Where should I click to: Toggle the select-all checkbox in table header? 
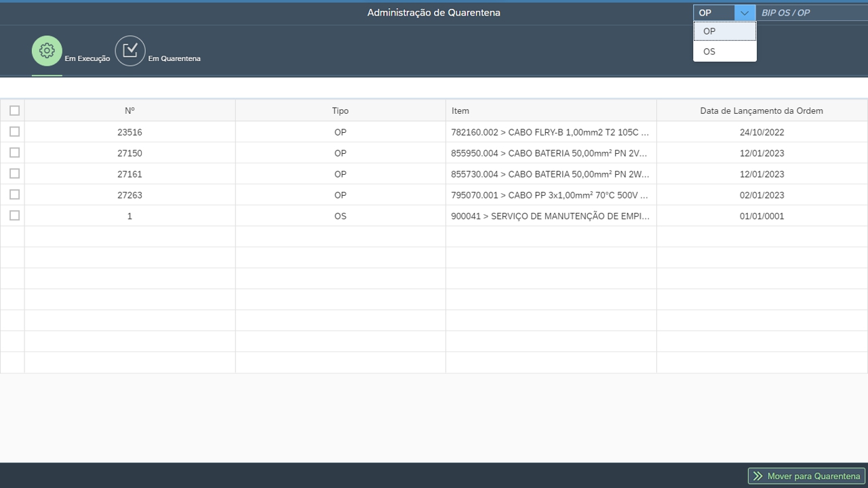[x=14, y=110]
